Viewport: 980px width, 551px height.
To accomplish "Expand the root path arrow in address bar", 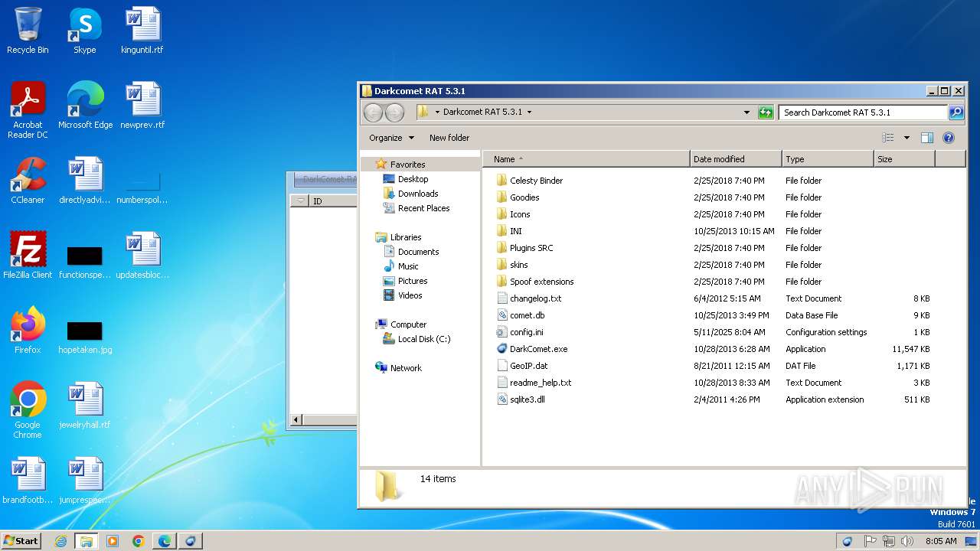I will pyautogui.click(x=437, y=112).
